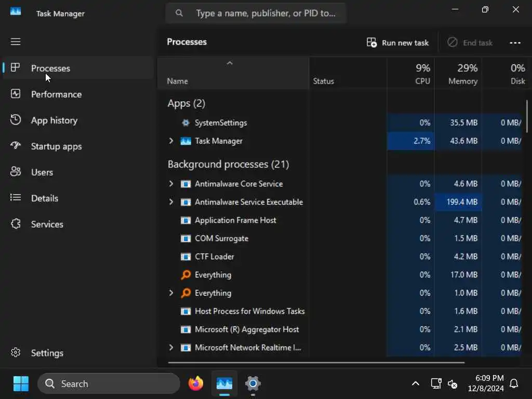This screenshot has width=532, height=399.
Task: Expand the second Everything process row
Action: 171,293
